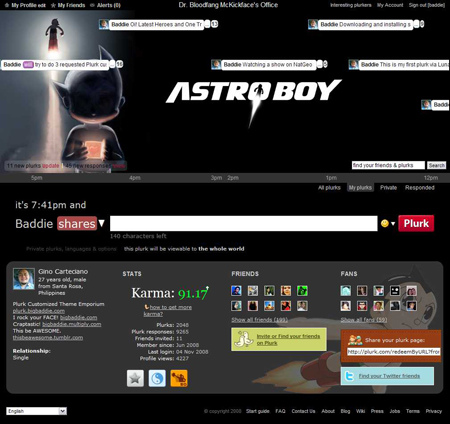
Task: Open My Friends in top bar
Action: [x=71, y=5]
